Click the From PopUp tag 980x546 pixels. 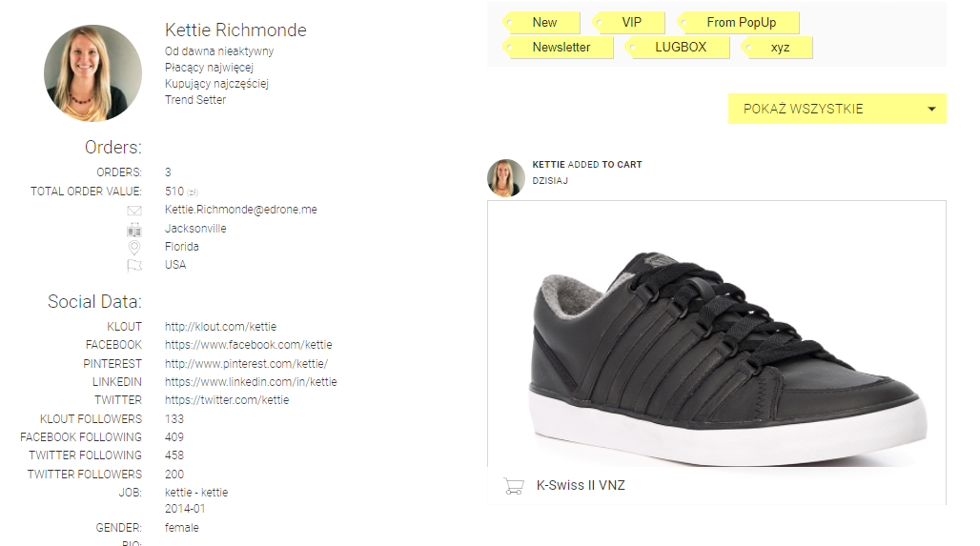(x=741, y=22)
